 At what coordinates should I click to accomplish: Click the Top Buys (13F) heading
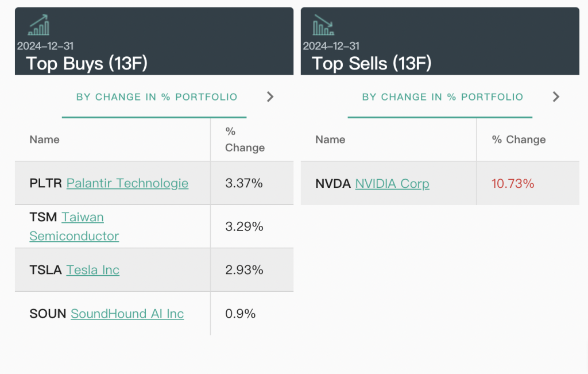pyautogui.click(x=87, y=63)
